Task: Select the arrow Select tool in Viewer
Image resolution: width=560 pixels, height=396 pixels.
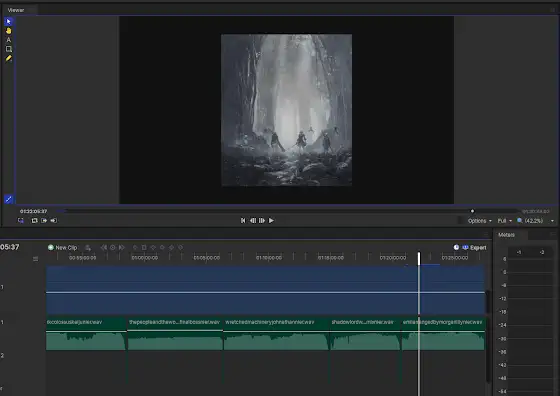Action: click(x=9, y=22)
